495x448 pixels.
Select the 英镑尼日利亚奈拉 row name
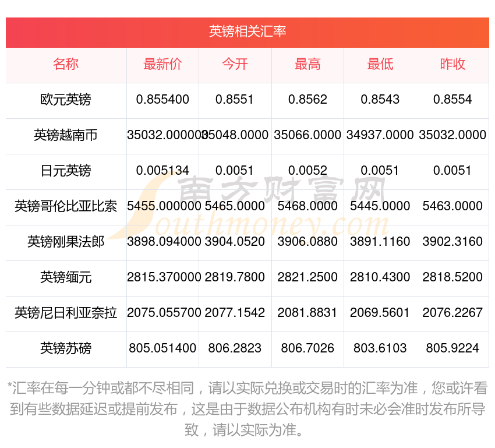coord(66,313)
